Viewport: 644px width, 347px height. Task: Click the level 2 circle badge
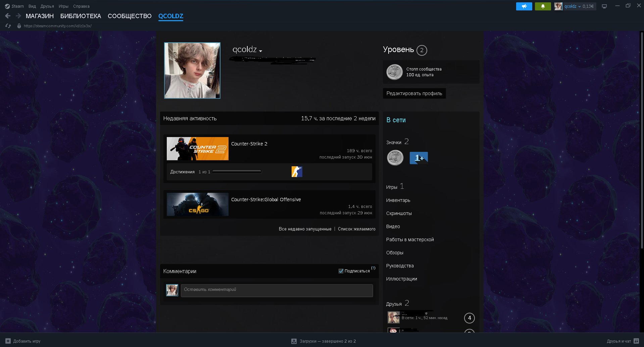[x=422, y=50]
